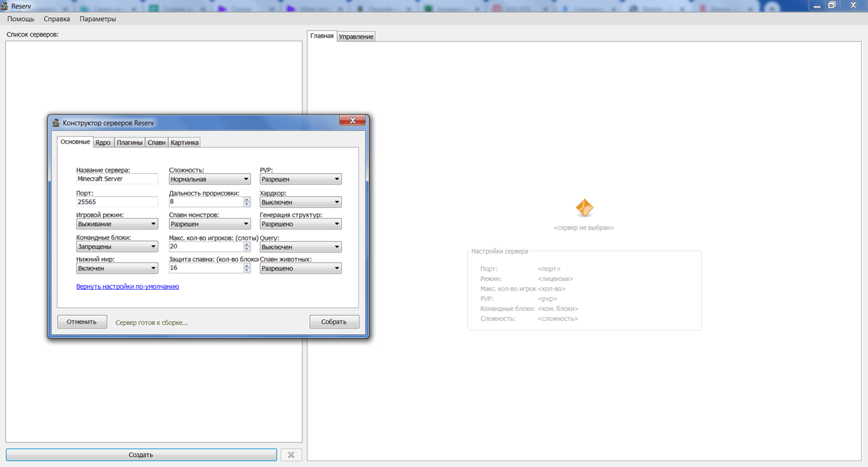Click the constructor dialog title bar icon

coord(56,123)
